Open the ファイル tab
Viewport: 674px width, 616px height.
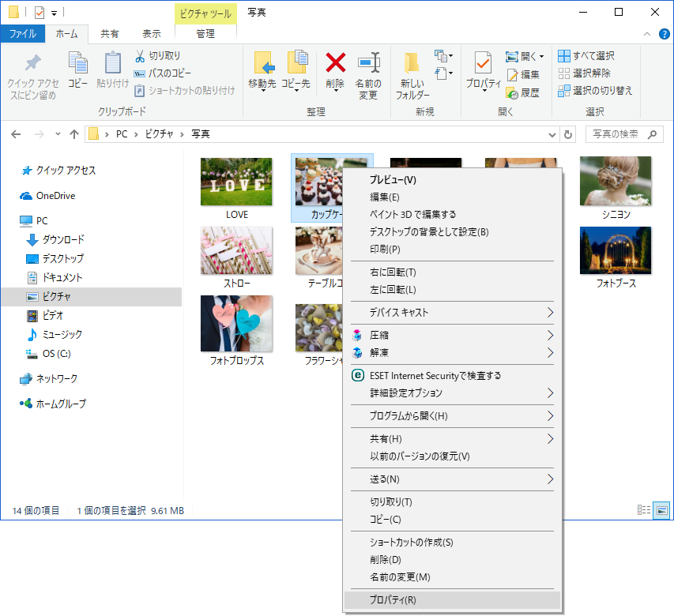[x=23, y=34]
